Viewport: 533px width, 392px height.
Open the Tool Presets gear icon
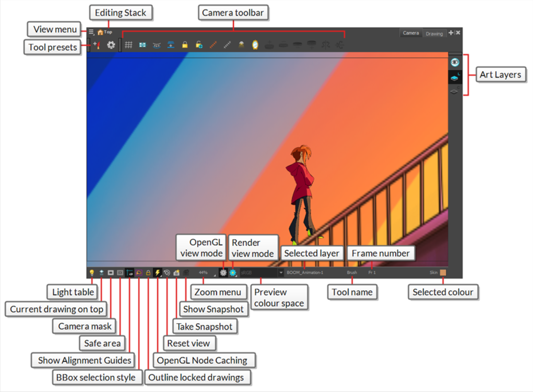click(111, 45)
